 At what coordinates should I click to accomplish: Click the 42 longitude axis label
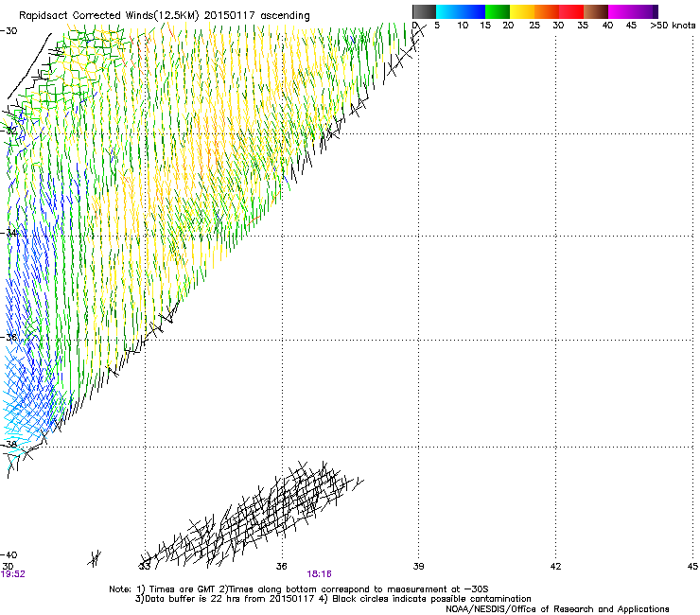point(556,567)
